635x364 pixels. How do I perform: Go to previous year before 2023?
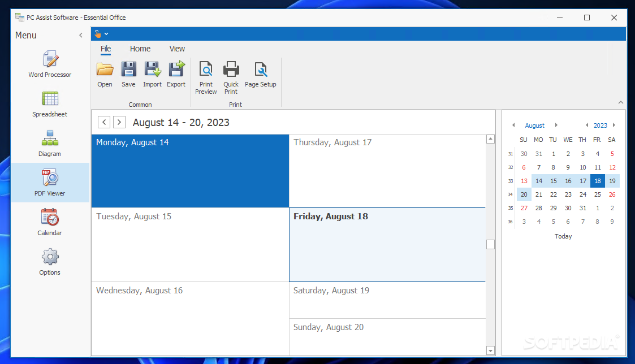(x=587, y=125)
